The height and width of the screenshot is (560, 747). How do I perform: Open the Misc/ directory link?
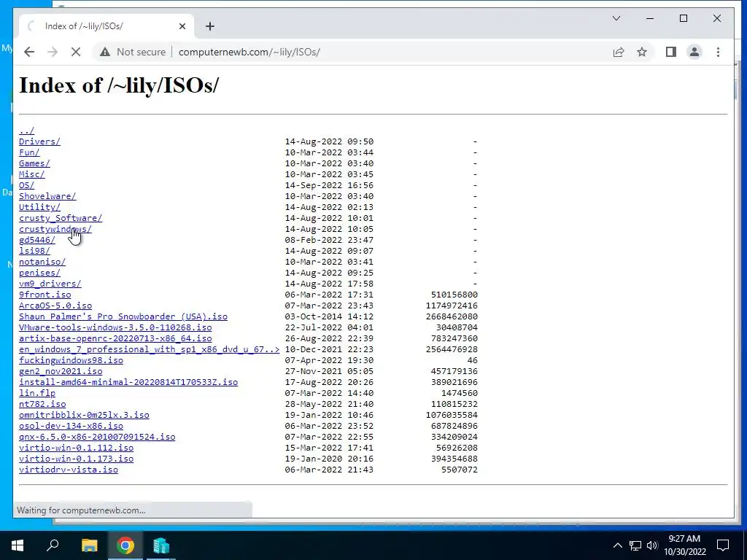pos(32,174)
